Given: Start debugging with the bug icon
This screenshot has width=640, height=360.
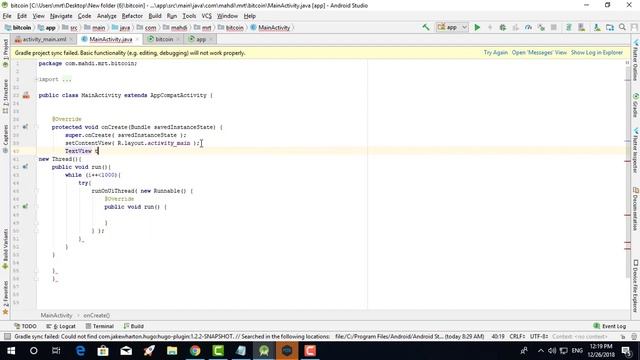Looking at the screenshot, I should [x=503, y=27].
